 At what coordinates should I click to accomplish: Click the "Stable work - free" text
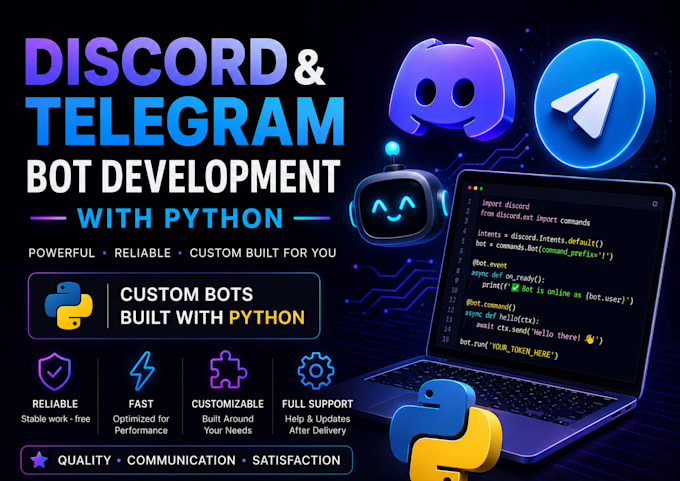[x=56, y=419]
